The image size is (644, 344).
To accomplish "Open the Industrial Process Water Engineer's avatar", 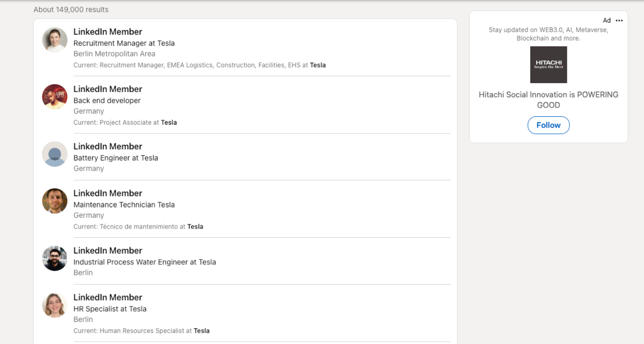I will (55, 258).
